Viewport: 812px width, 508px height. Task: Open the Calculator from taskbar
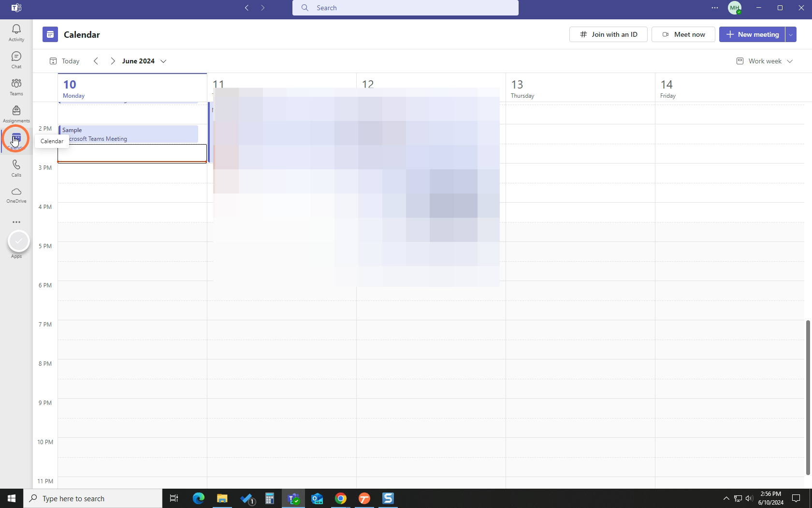click(270, 498)
